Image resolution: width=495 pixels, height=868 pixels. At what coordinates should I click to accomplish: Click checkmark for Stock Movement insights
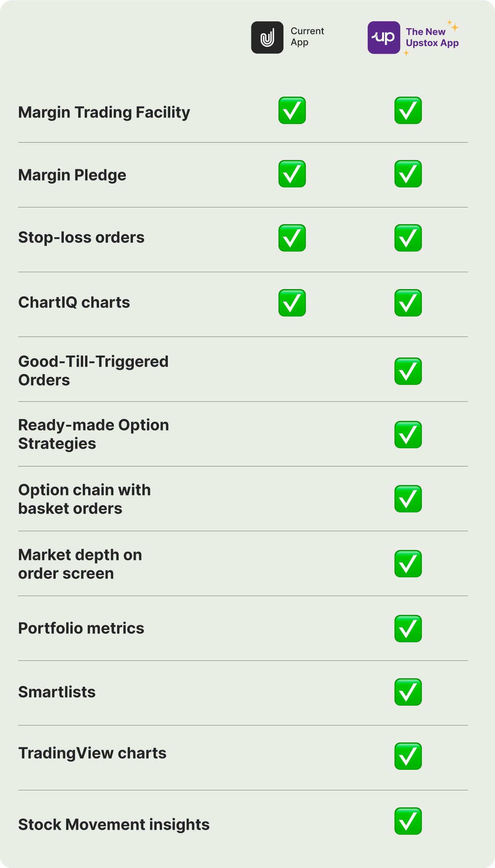[408, 821]
